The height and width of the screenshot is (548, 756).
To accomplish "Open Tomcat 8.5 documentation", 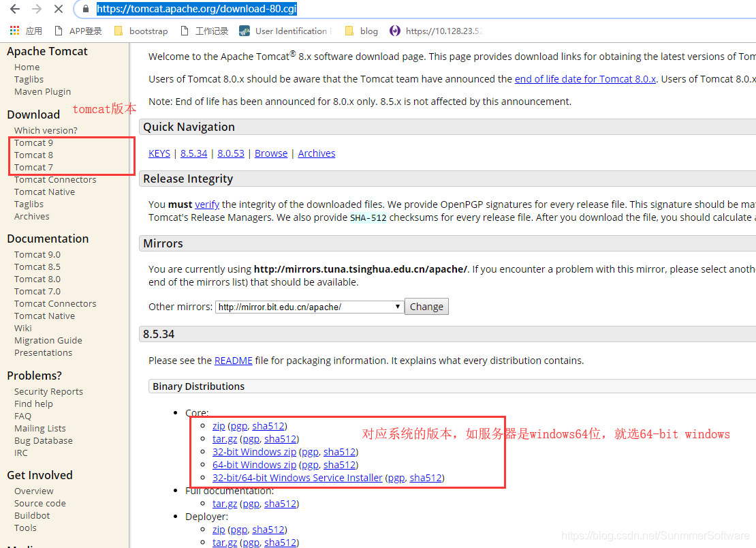I will click(37, 267).
